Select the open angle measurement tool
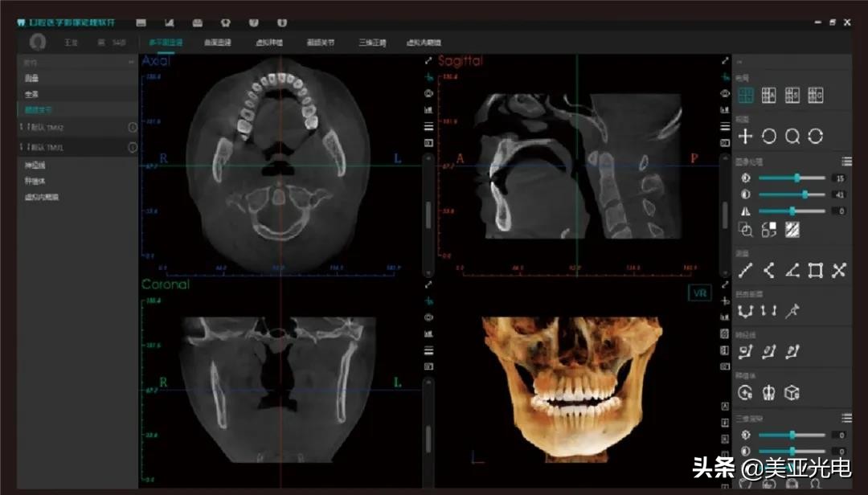868x495 pixels. point(769,270)
